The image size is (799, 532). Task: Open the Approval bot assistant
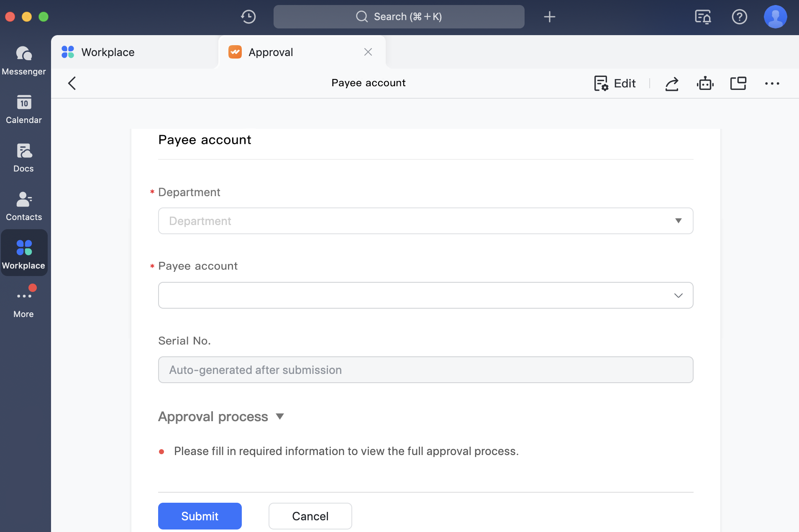[x=705, y=83]
